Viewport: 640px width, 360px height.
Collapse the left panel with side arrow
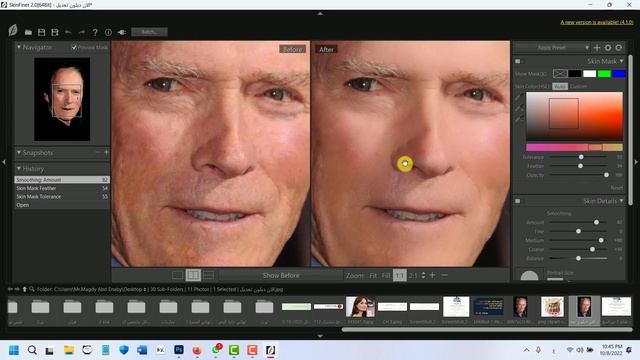pyautogui.click(x=4, y=162)
